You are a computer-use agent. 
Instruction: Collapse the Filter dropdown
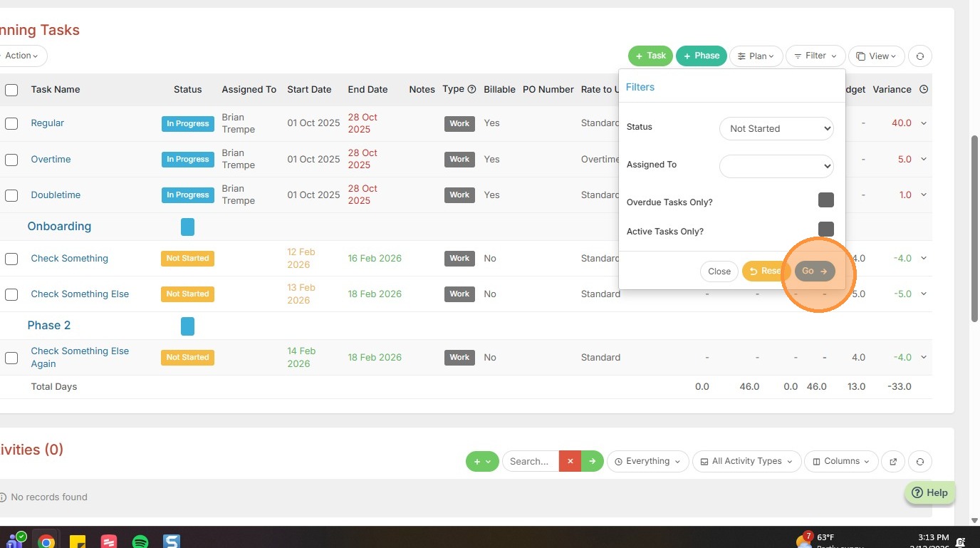pyautogui.click(x=816, y=56)
